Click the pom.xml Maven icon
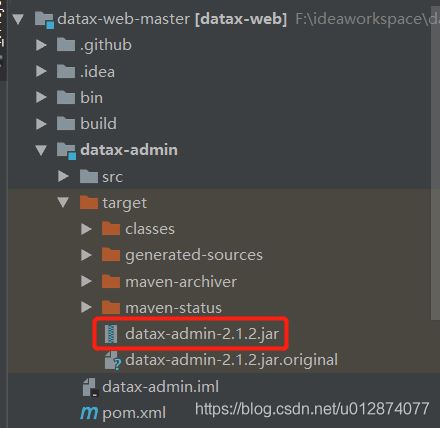 pos(89,413)
